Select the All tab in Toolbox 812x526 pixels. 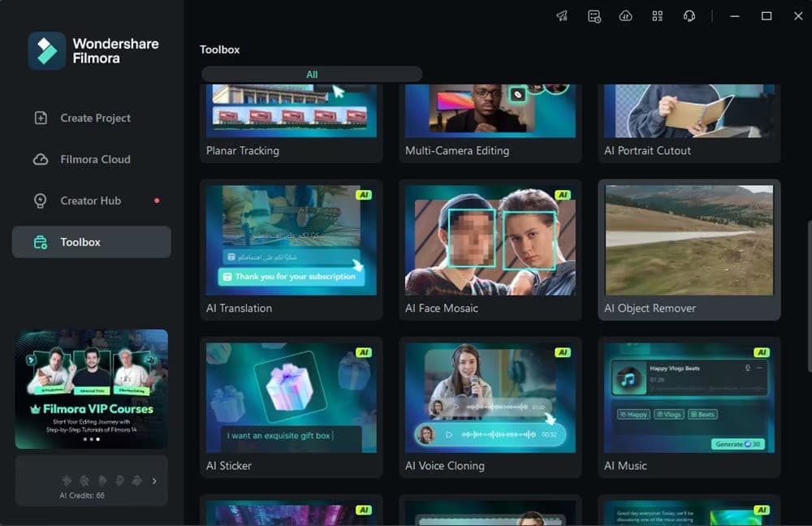312,74
